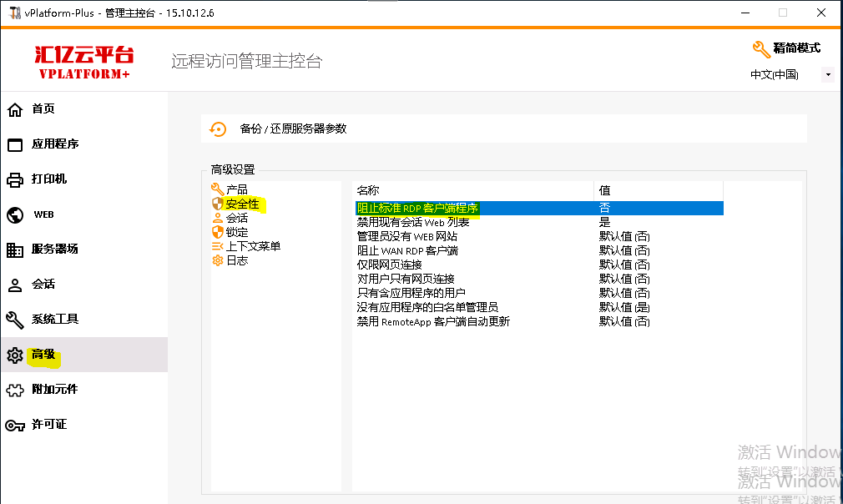
Task: Open the Applications window icon
Action: point(14,144)
